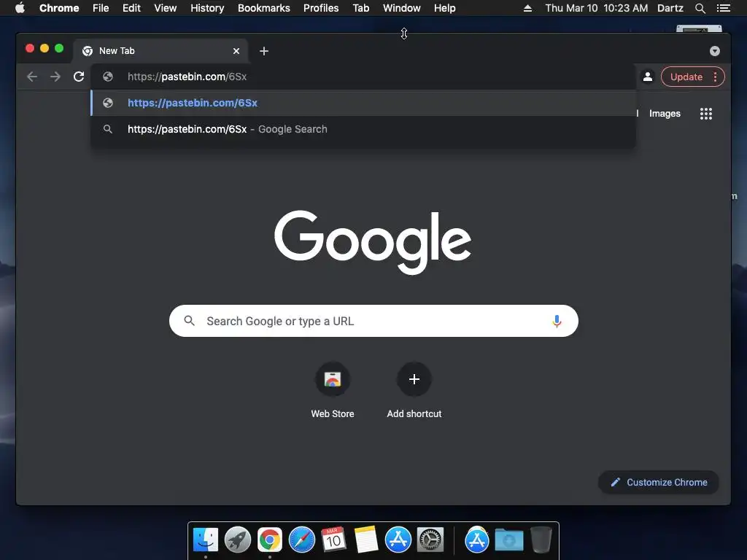Click the Google logo
747x560 pixels.
[x=373, y=242]
